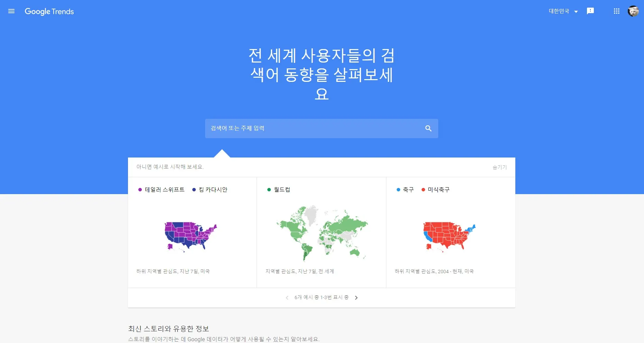Viewport: 644px width, 343px height.
Task: Click the dark blue dot beside 킴 카다시안
Action: 194,190
